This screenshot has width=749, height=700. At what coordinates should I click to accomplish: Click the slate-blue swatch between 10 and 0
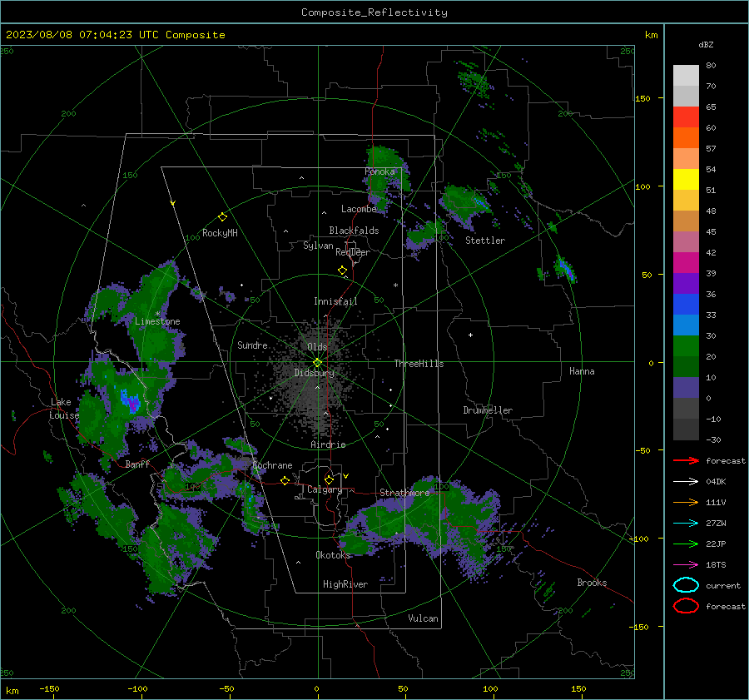[686, 387]
